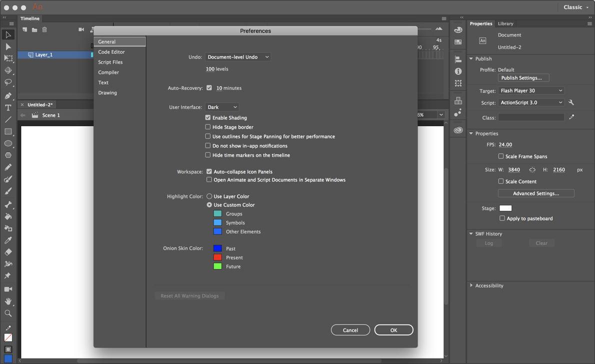Select the Code Editor preferences category
The height and width of the screenshot is (364, 595).
pyautogui.click(x=111, y=51)
